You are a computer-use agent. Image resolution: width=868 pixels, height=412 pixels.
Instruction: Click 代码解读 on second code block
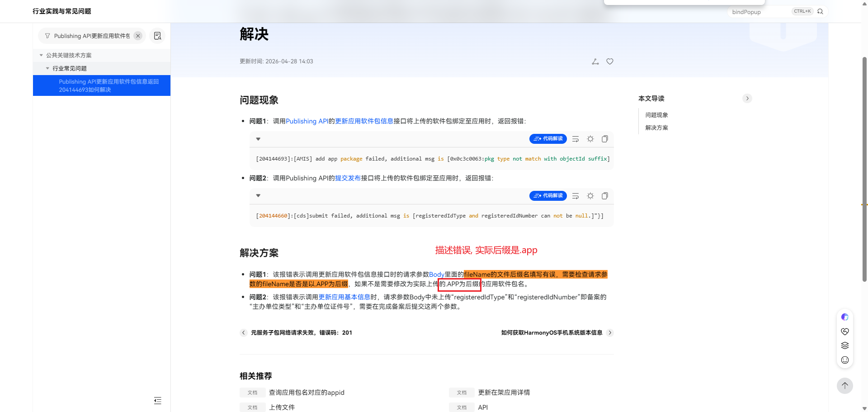548,196
